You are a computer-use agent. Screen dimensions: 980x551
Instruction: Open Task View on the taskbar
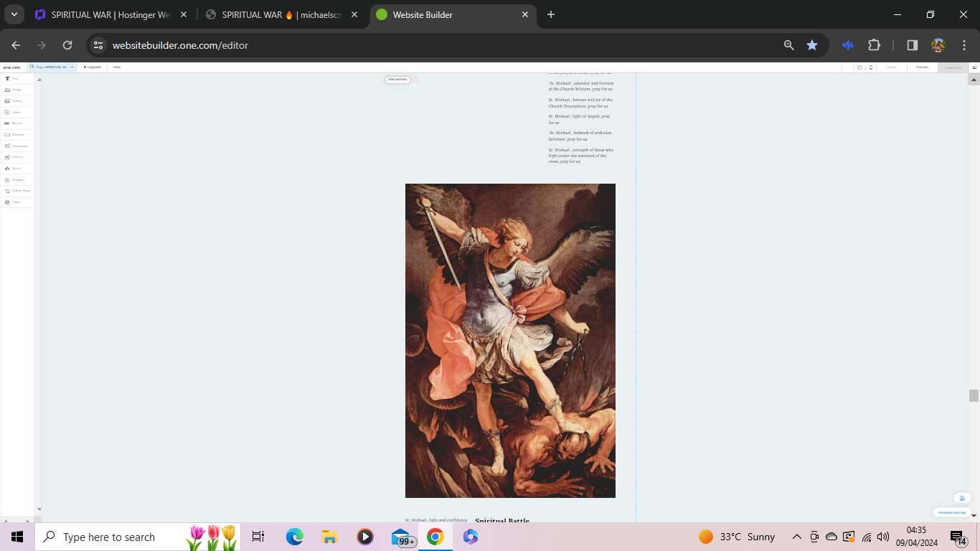[258, 537]
